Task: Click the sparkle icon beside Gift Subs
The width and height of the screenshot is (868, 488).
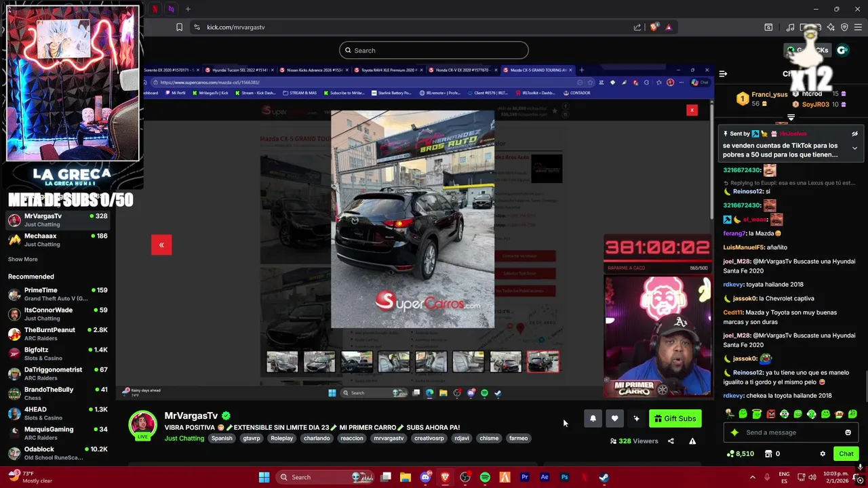Action: (636, 419)
